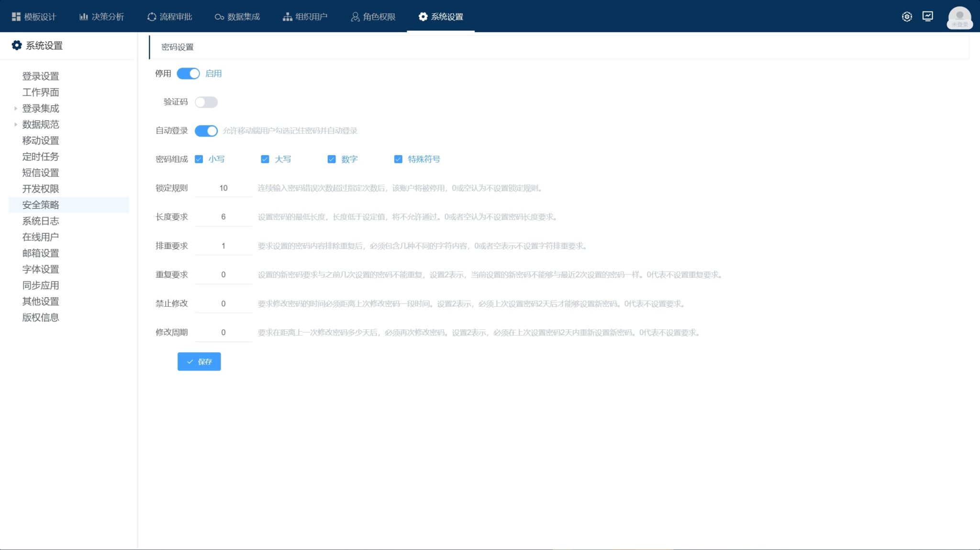Click the 保存 button
This screenshot has width=980, height=550.
pos(199,361)
